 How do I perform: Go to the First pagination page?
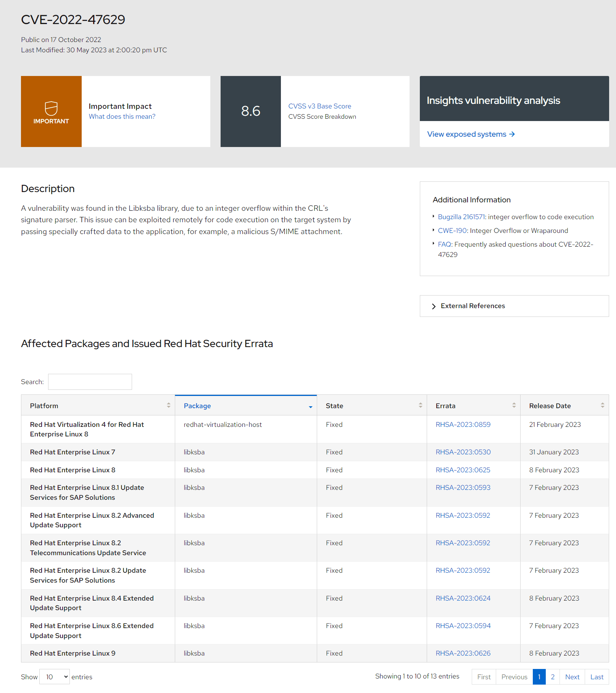click(484, 677)
